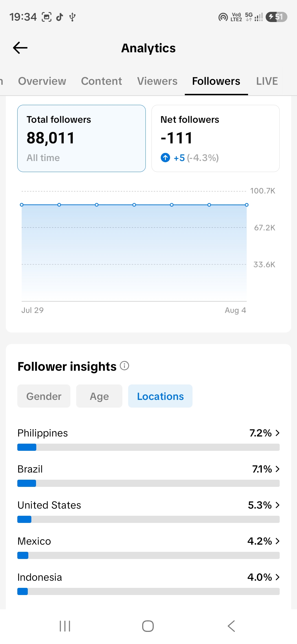Image resolution: width=297 pixels, height=644 pixels.
Task: Expand Philippines location details chevron
Action: point(277,433)
